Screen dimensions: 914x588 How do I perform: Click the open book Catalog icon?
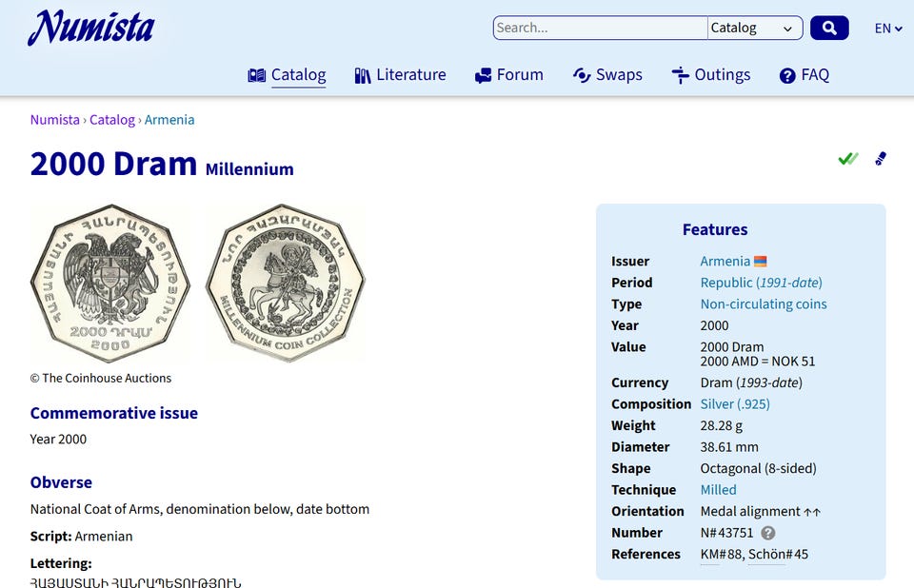point(256,75)
